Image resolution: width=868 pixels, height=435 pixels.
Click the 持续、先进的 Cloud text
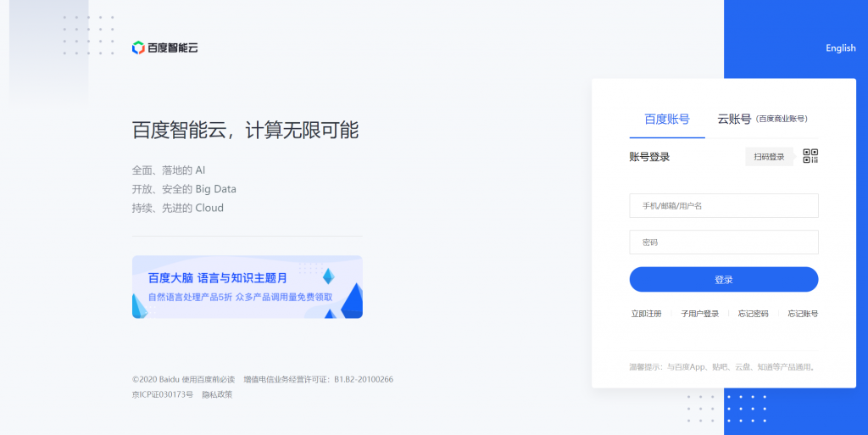[x=178, y=208]
